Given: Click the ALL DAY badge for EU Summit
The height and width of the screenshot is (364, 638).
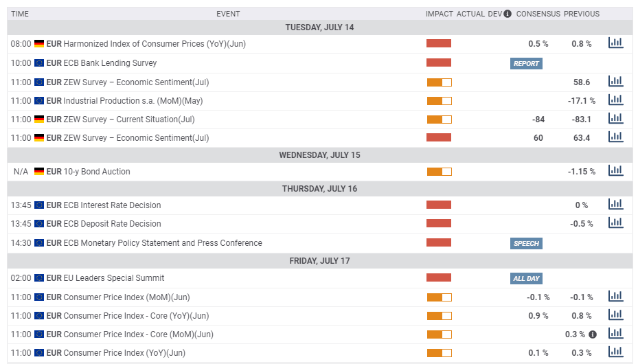Looking at the screenshot, I should click(x=527, y=278).
